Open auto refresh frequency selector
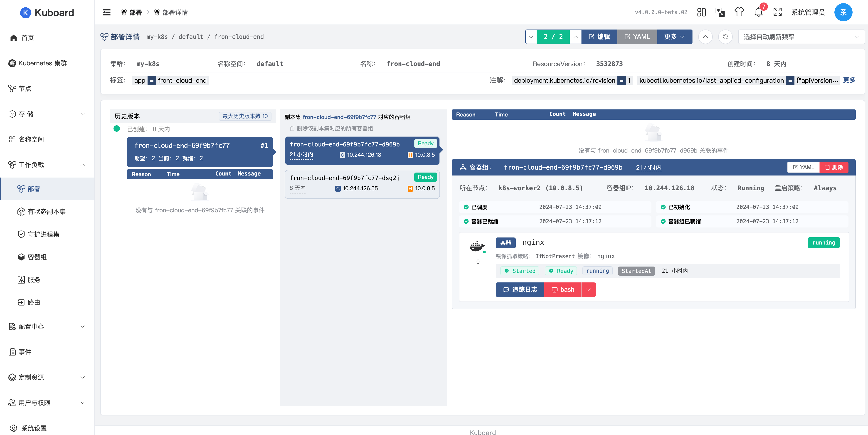 click(801, 37)
